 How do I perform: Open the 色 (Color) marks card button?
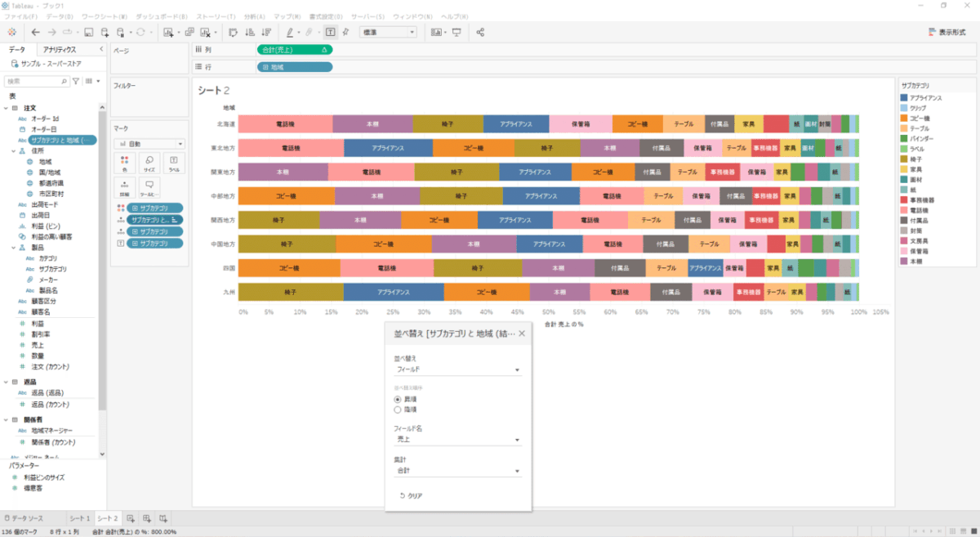point(124,163)
